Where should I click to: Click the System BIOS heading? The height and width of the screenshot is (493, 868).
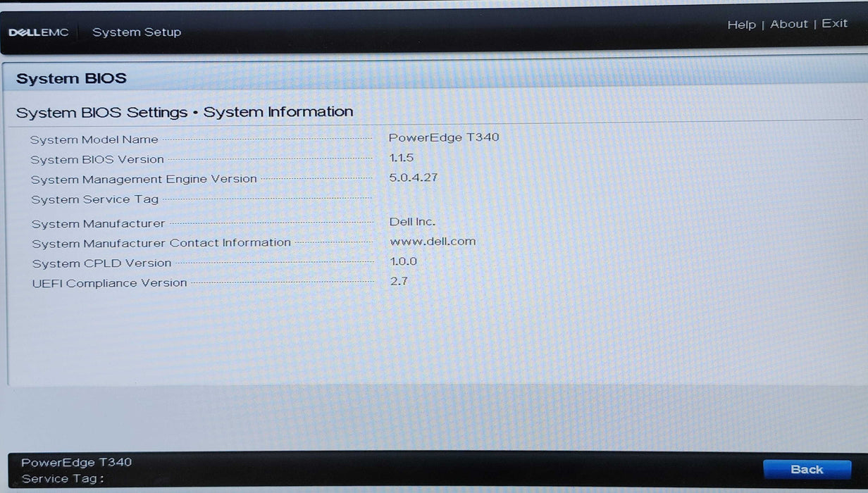[71, 78]
